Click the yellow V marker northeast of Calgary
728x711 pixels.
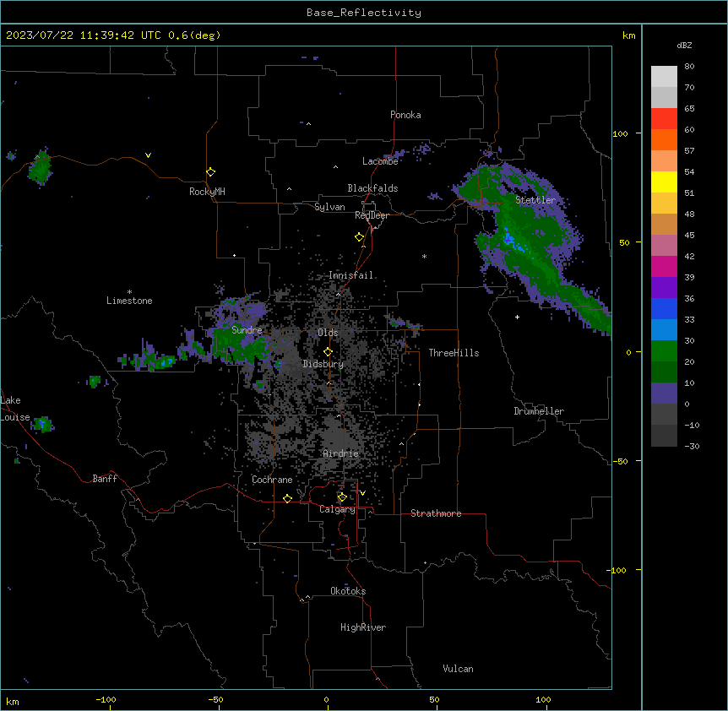point(362,493)
